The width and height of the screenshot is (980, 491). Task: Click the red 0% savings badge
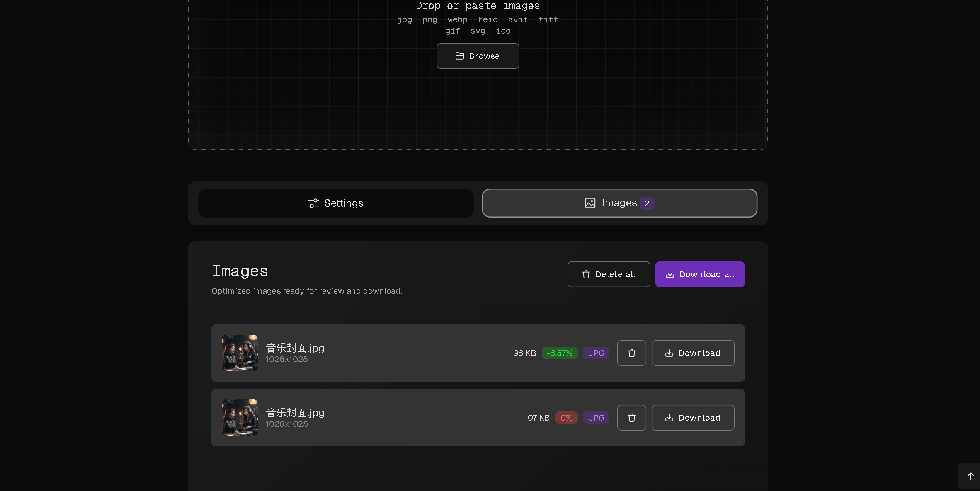coord(566,418)
